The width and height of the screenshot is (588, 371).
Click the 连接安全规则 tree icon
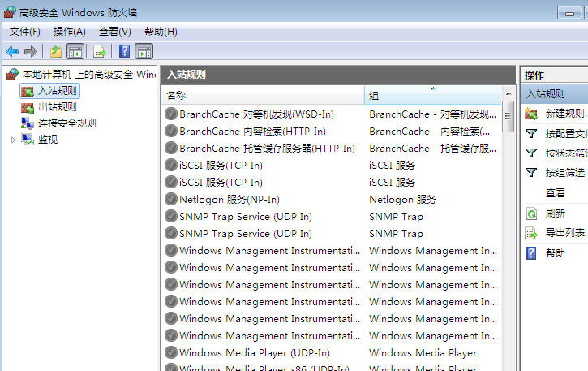28,123
